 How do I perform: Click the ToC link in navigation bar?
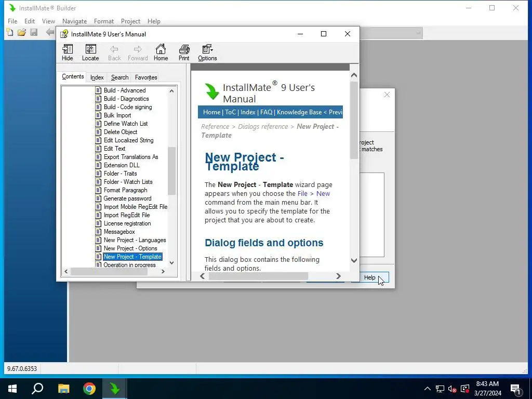[x=230, y=112]
